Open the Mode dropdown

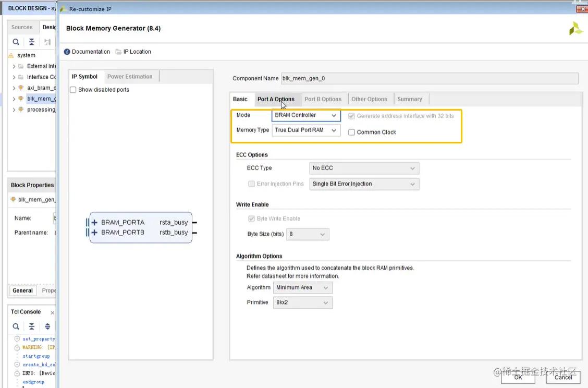coord(306,115)
